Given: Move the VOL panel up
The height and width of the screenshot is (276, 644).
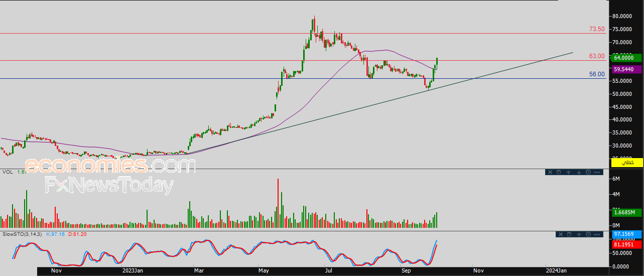Looking at the screenshot, I should point(568,172).
